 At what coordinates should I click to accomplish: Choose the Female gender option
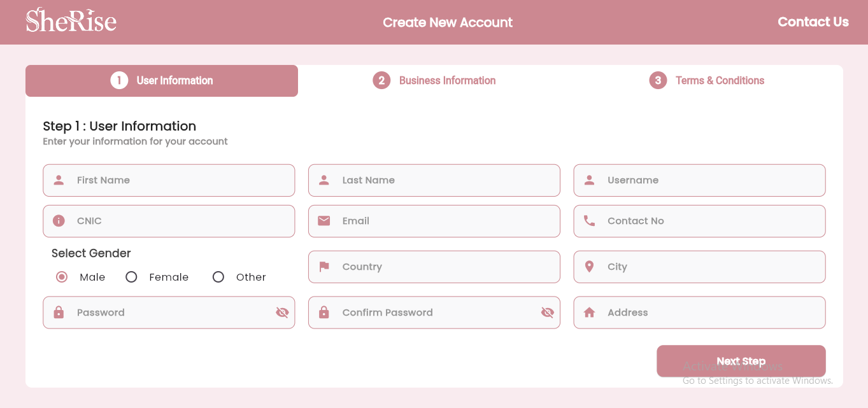point(132,277)
